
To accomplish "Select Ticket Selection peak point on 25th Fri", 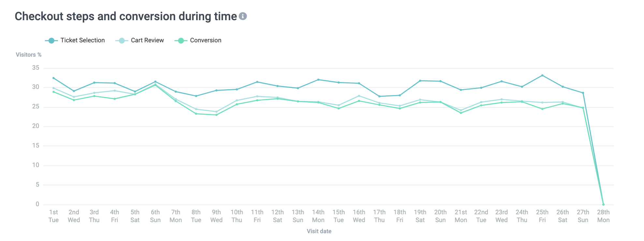I will coord(542,76).
